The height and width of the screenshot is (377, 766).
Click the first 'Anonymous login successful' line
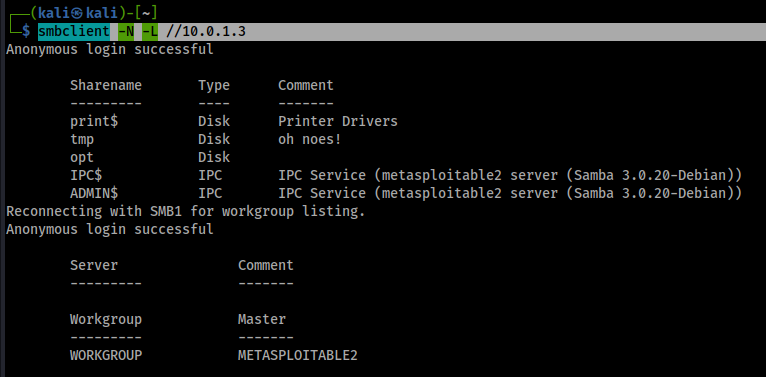tap(109, 49)
